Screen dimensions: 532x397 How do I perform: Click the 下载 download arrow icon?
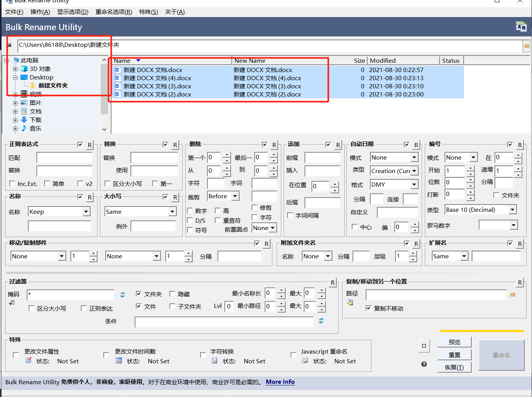point(24,120)
